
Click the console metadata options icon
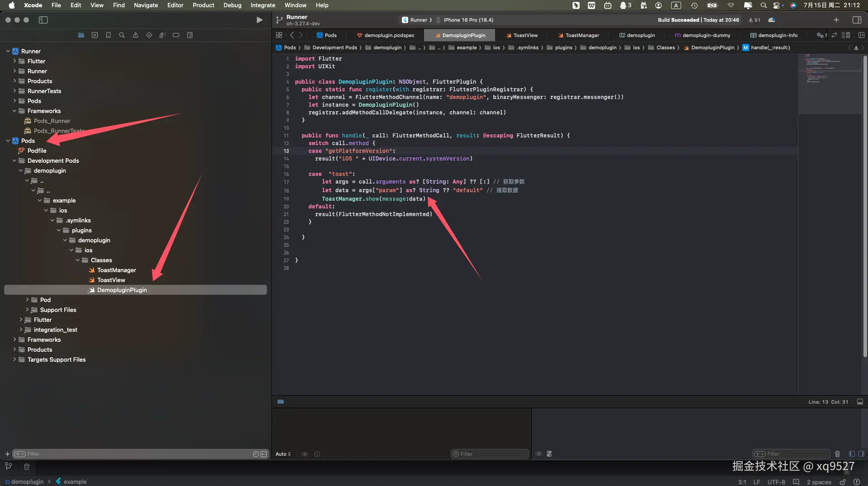[549, 454]
